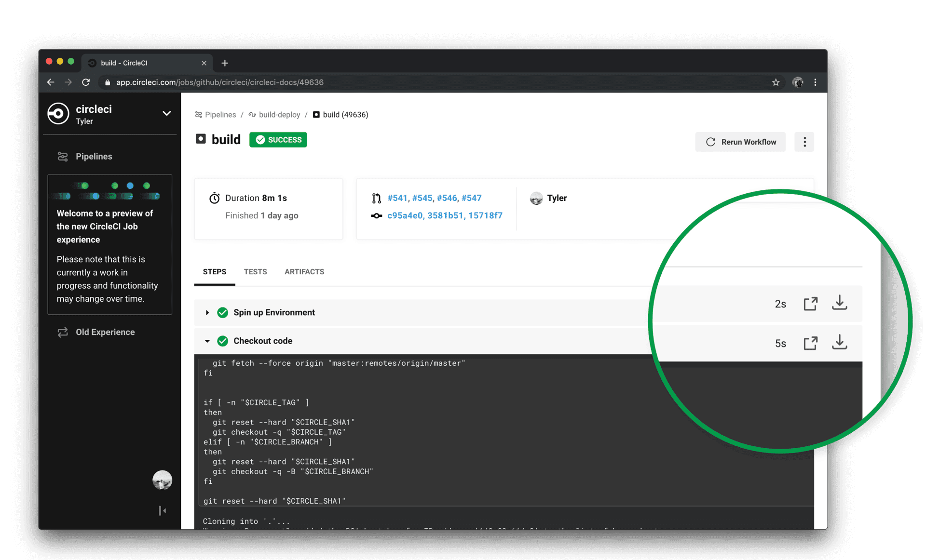Open pull request #546
Screen dimensions: 926x560
tap(447, 198)
